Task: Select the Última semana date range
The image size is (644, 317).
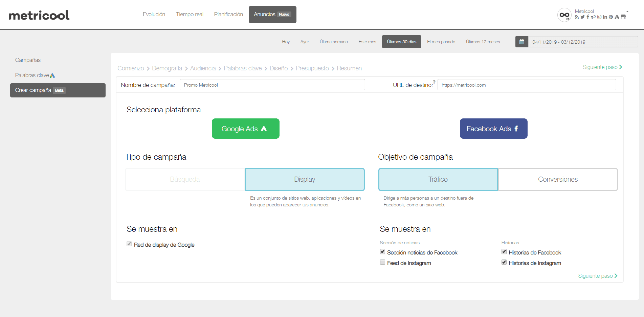Action: tap(334, 42)
